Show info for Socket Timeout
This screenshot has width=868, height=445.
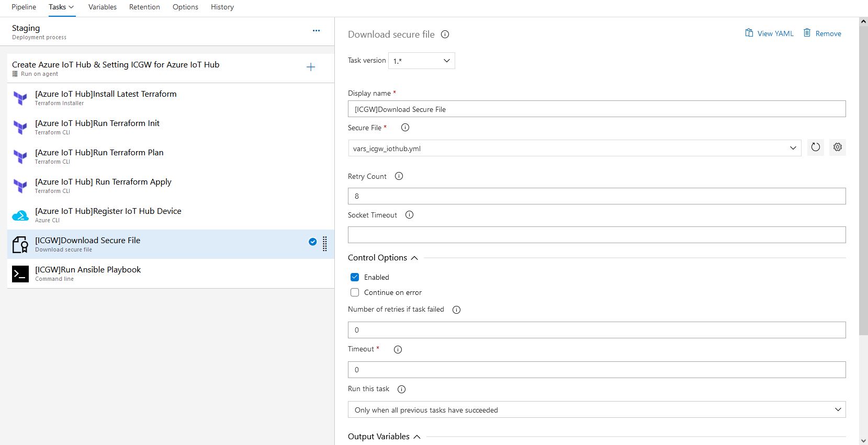(x=409, y=215)
